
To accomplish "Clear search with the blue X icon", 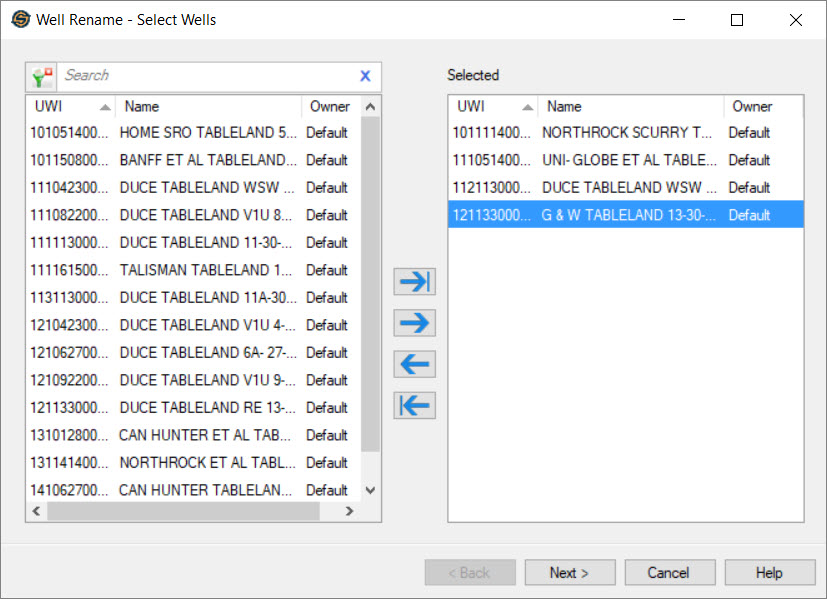I will 365,76.
